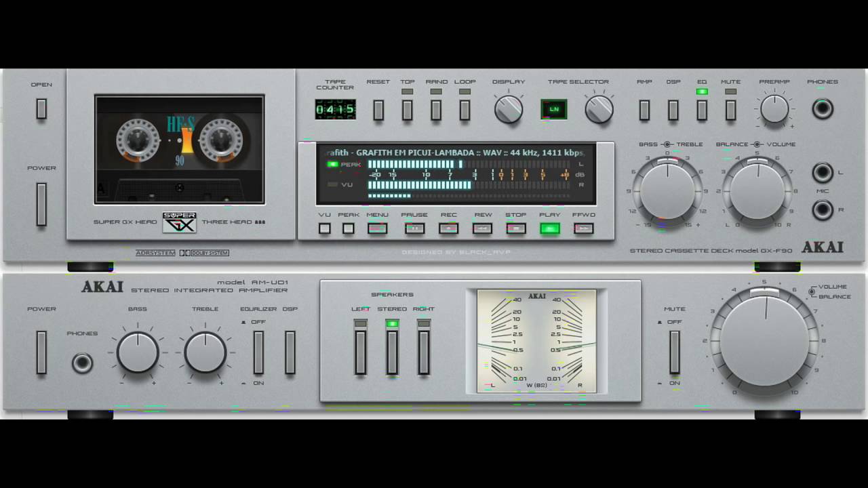
Task: Enable LOOP playback switch
Action: point(465,110)
